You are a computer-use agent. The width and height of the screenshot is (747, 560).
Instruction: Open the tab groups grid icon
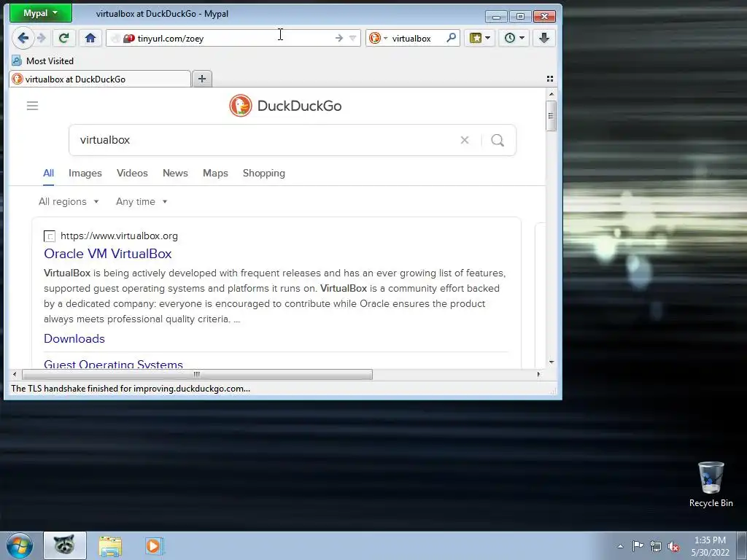550,79
